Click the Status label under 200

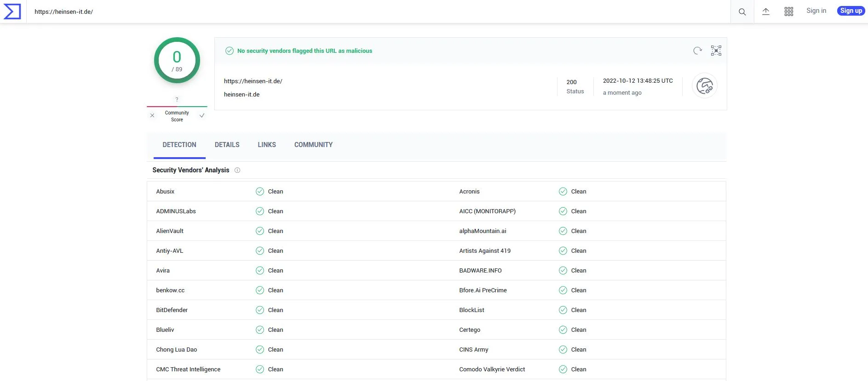575,91
